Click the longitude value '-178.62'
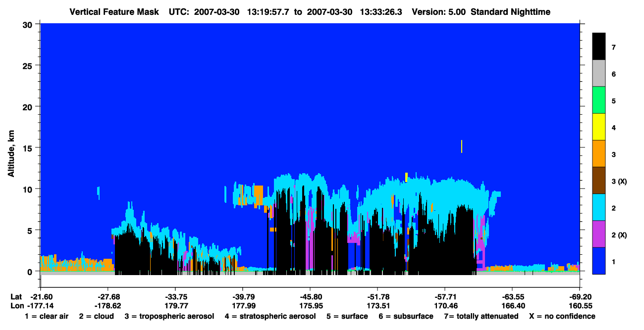 click(x=107, y=306)
